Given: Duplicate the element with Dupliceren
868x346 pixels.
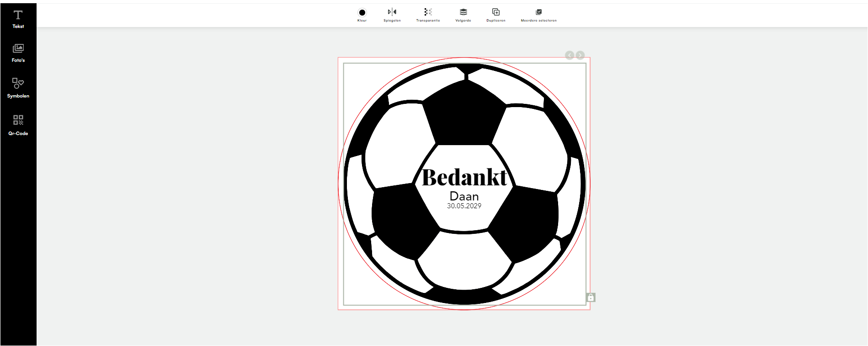Looking at the screenshot, I should click(496, 12).
